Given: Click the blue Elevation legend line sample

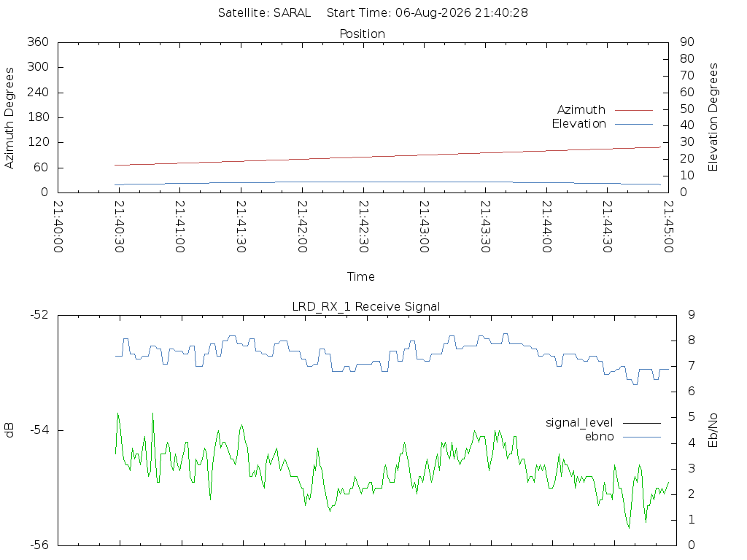Looking at the screenshot, I should 634,124.
